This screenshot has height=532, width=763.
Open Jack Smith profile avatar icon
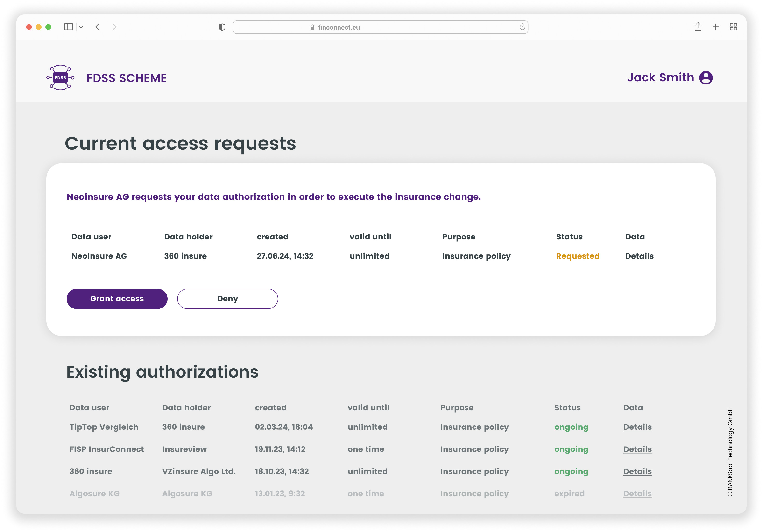[706, 78]
